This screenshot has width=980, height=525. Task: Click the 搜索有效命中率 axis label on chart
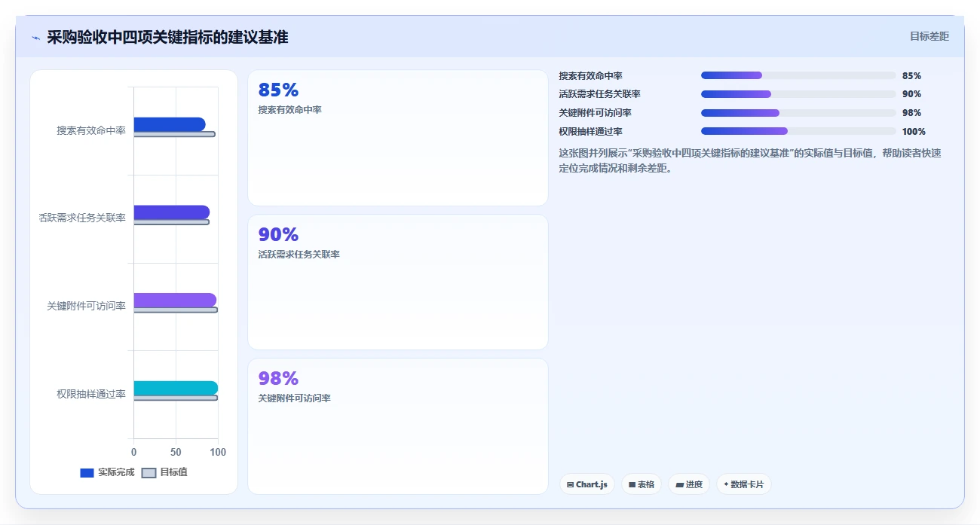91,130
